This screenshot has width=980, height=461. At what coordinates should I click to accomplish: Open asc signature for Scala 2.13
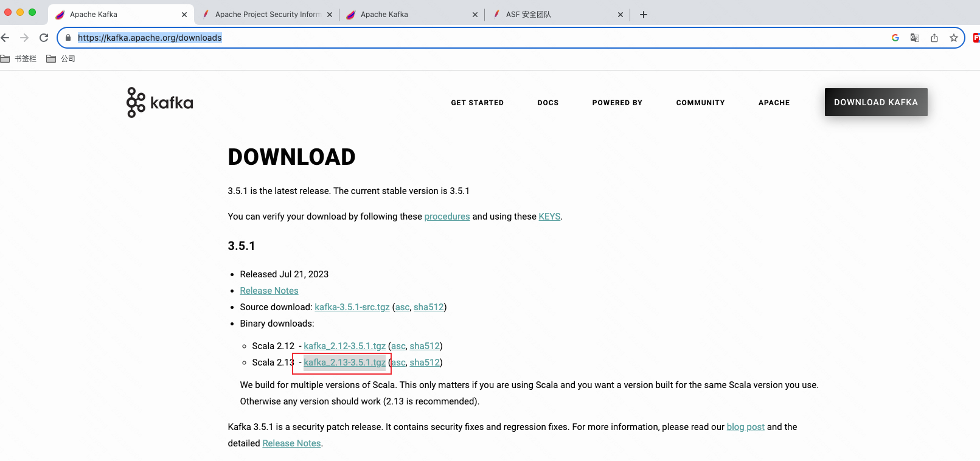click(398, 362)
